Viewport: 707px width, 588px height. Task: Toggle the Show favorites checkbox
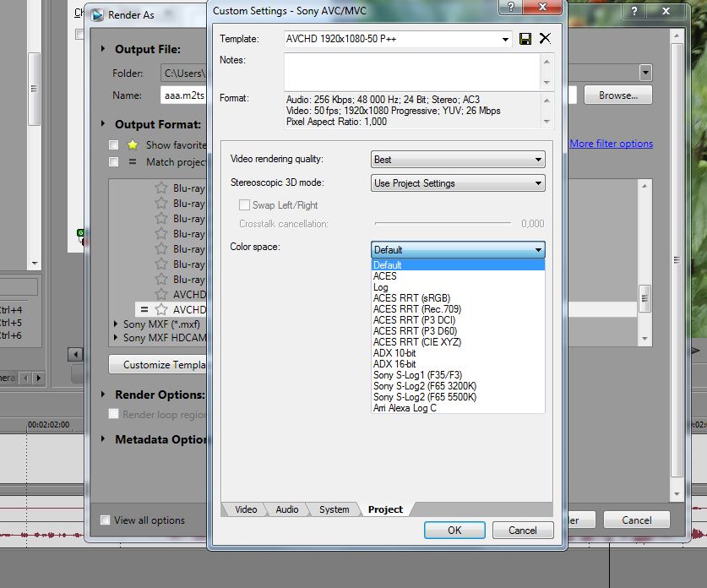coord(113,145)
